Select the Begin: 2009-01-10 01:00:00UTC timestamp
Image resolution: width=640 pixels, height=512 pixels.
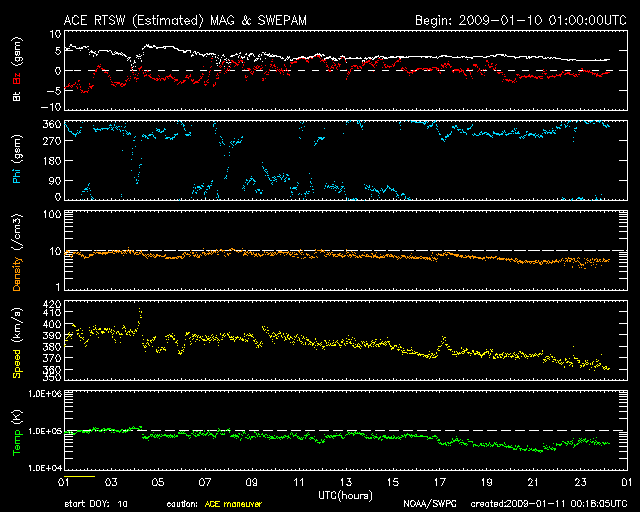coord(521,20)
